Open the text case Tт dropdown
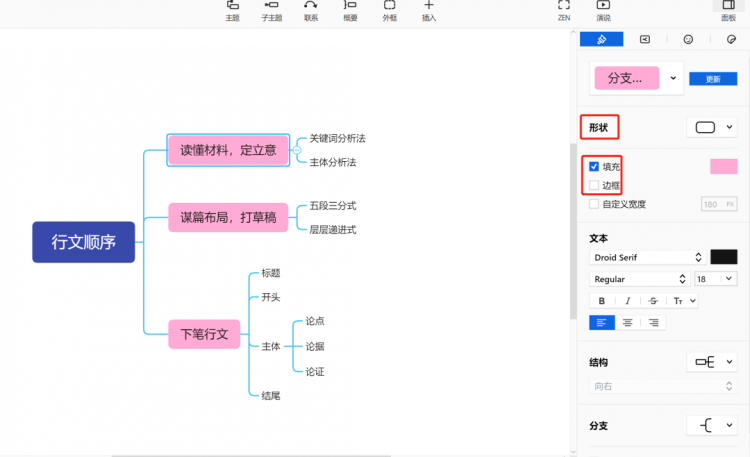750x457 pixels. pyautogui.click(x=684, y=301)
